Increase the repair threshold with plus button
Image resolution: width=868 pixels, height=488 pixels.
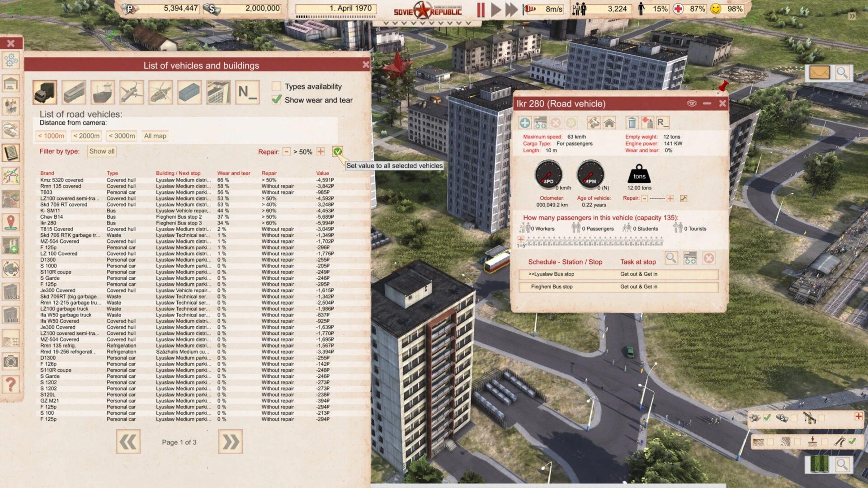(321, 151)
